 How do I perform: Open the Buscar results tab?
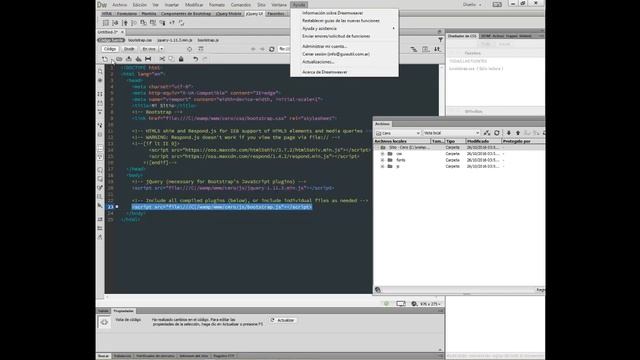click(103, 356)
